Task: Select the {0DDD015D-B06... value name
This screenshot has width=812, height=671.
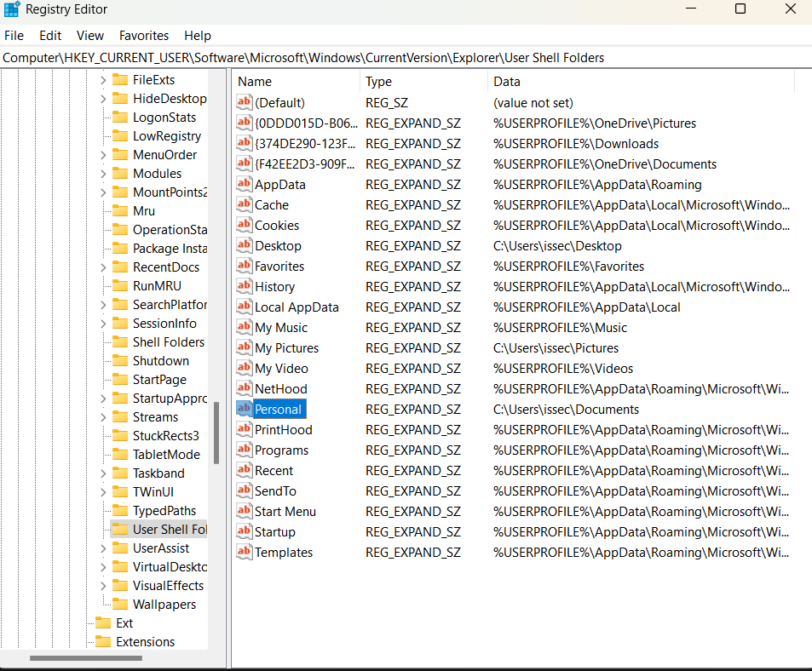Action: pyautogui.click(x=306, y=123)
